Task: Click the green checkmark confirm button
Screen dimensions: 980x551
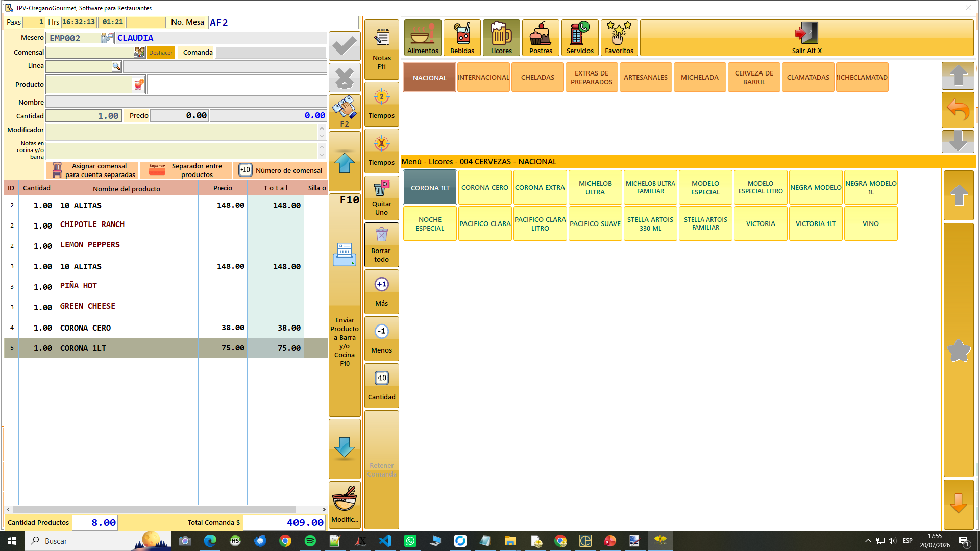Action: click(345, 46)
